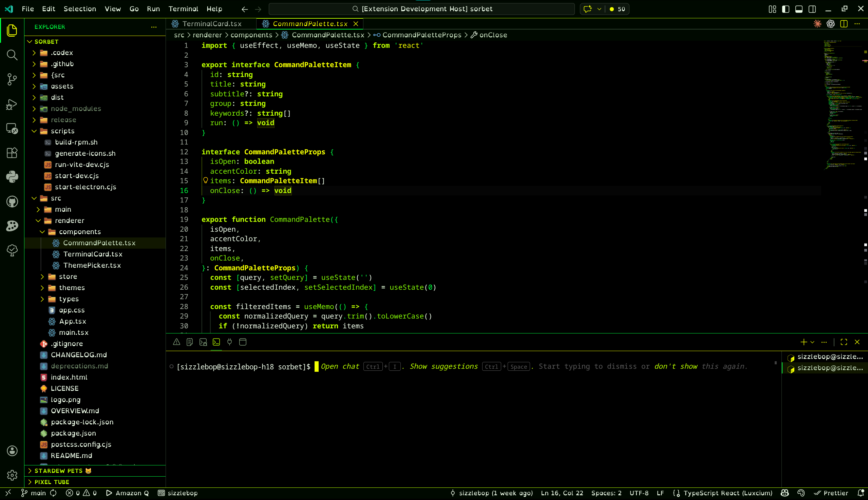The image size is (868, 500).
Task: Open the GitHub activity bar icon
Action: 12,201
